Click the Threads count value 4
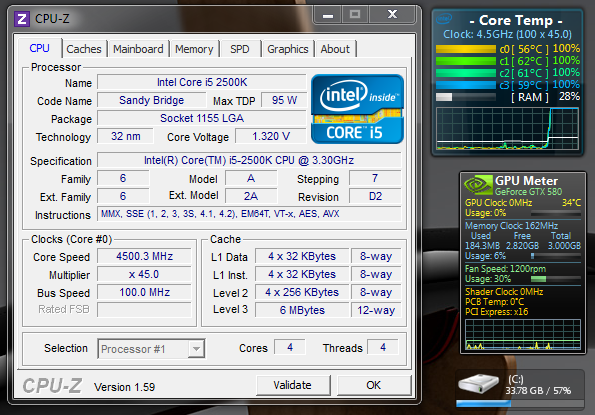Screen dimensions: 595x415 [383, 347]
